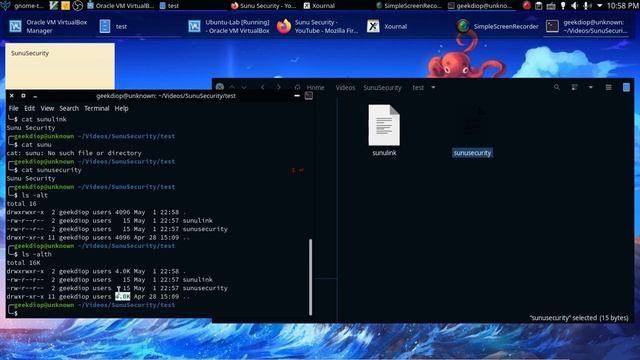This screenshot has width=640, height=360.
Task: Click the blue sidebar icon in file manager
Action: pos(626,87)
